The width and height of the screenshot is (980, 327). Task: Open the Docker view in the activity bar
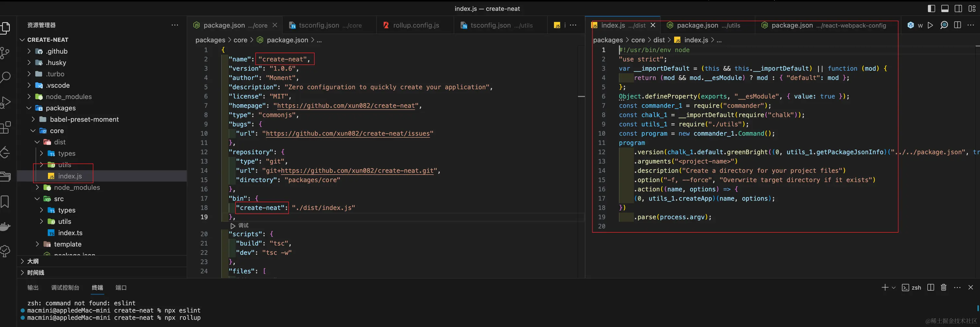(5, 226)
